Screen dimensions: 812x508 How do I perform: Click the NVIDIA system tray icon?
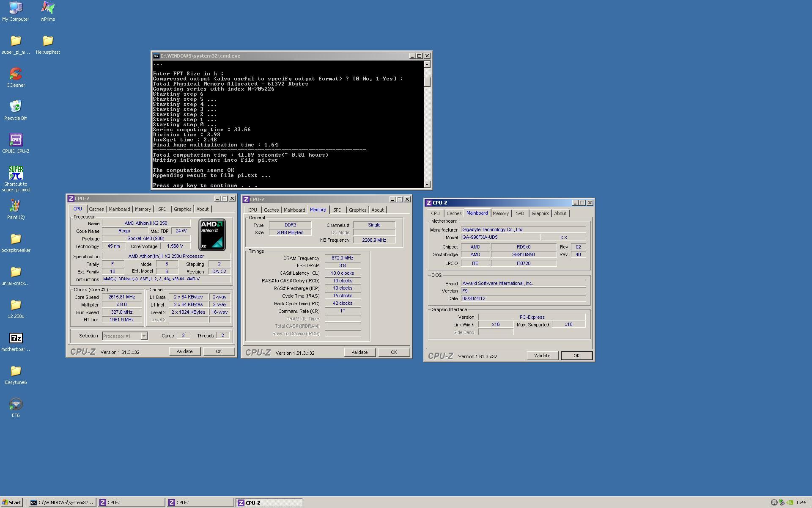tap(790, 502)
